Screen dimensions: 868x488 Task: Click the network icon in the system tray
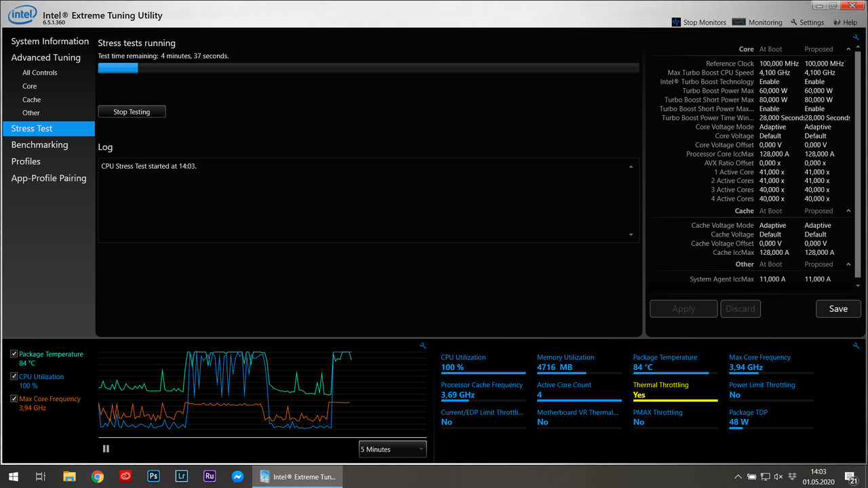(x=764, y=476)
